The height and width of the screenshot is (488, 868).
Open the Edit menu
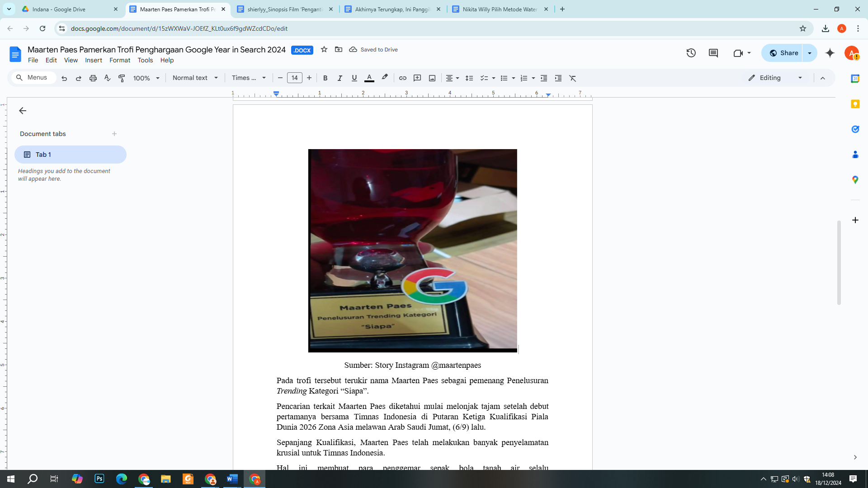pyautogui.click(x=51, y=60)
